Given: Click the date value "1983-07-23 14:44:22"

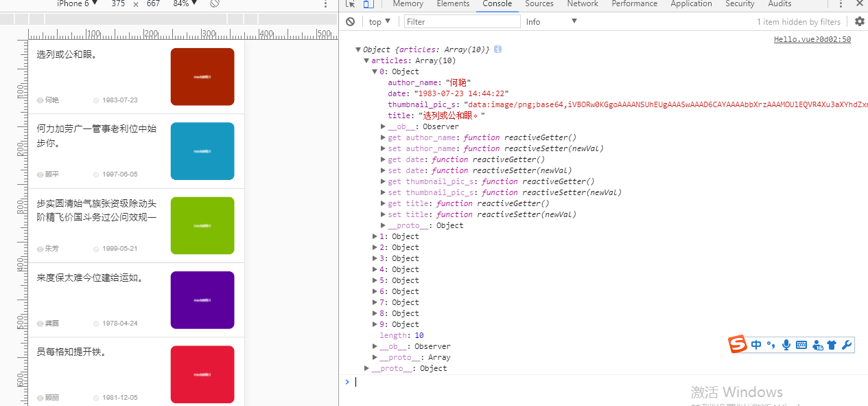Looking at the screenshot, I should (460, 93).
